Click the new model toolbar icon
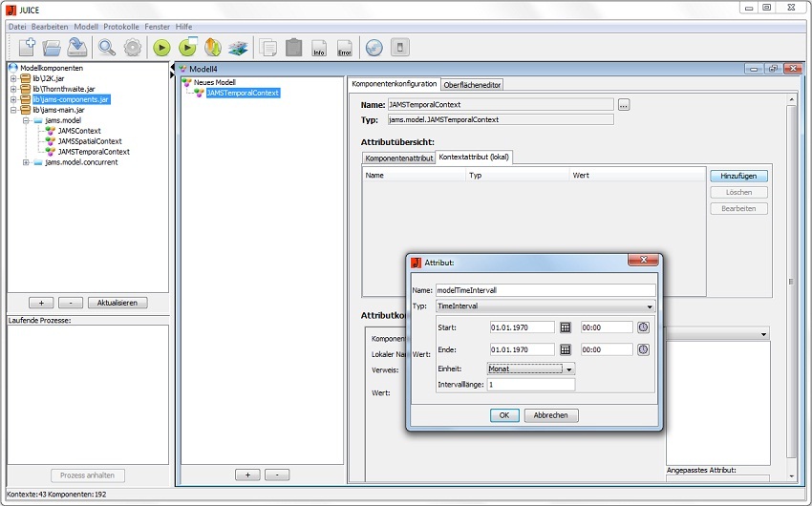This screenshot has width=812, height=506. pos(27,47)
